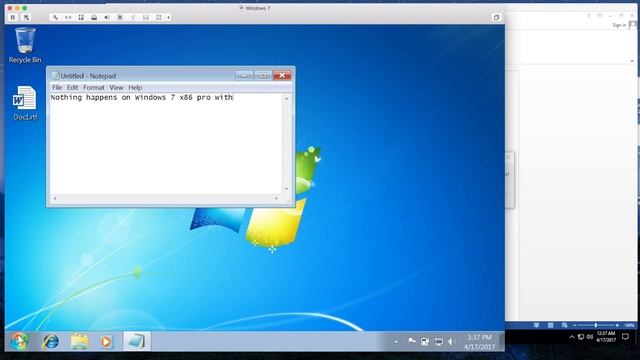Image resolution: width=640 pixels, height=360 pixels.
Task: Click the Windows 10 network tray icon
Action: tap(581, 337)
